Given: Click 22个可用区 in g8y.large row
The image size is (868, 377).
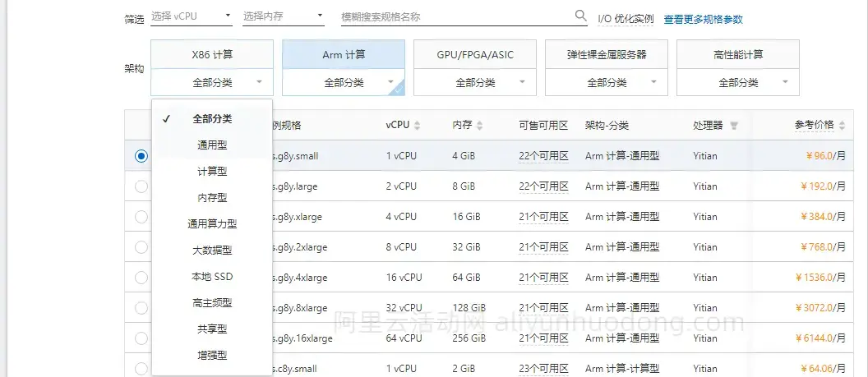Looking at the screenshot, I should [543, 186].
